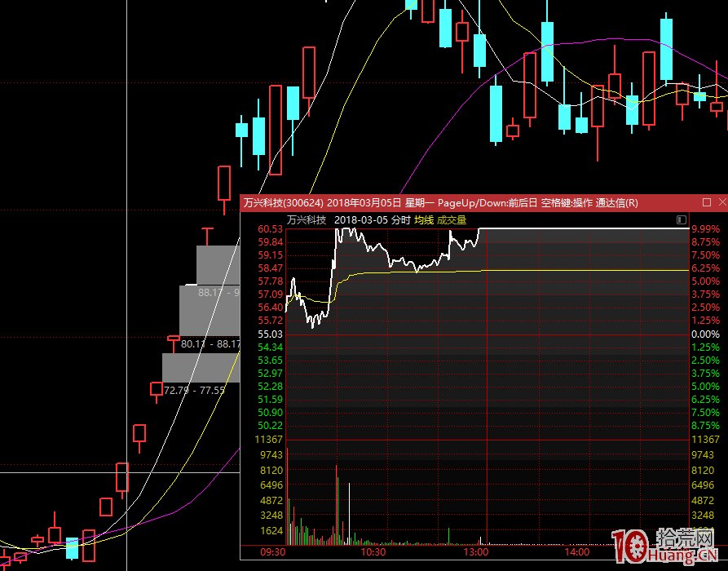Click the 09:30 time axis label
The width and height of the screenshot is (728, 571).
click(x=273, y=552)
